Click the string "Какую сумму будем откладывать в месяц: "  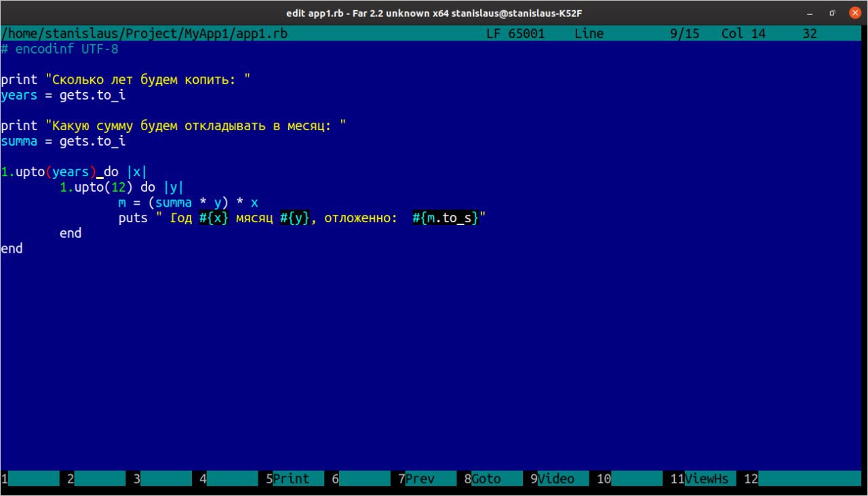pyautogui.click(x=195, y=125)
